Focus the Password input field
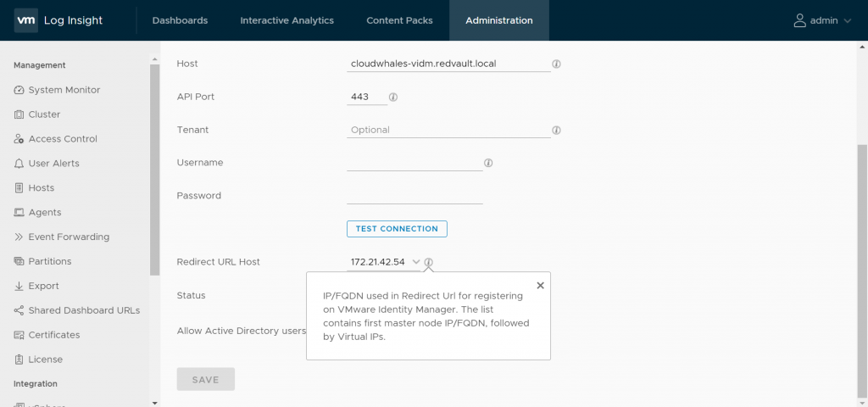Screen dimensions: 868x407 tap(415, 196)
